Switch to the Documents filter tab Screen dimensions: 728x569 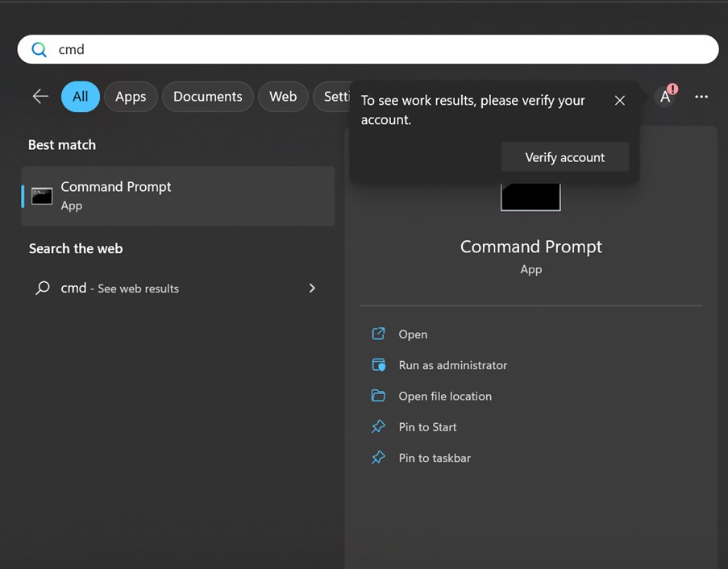tap(207, 97)
